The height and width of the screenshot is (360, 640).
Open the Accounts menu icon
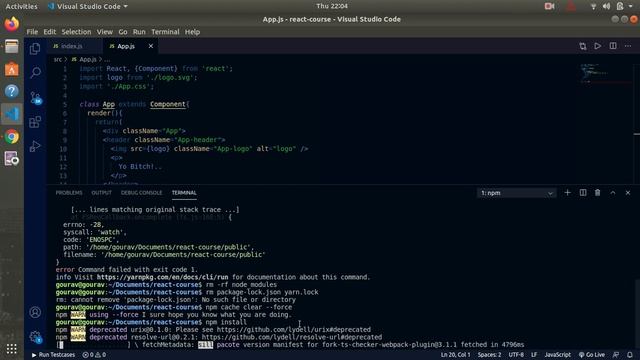(x=35, y=312)
